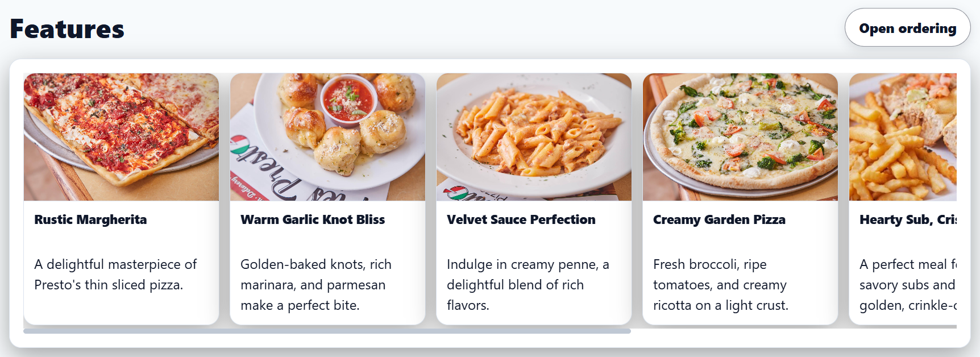
Task: Select the Velvet Sauce Perfection title
Action: click(521, 219)
